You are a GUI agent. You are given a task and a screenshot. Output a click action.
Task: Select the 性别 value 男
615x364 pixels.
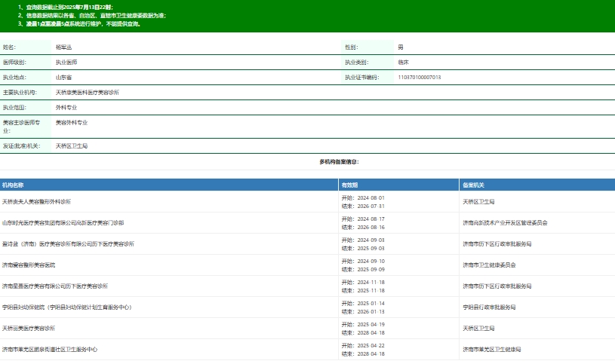pyautogui.click(x=401, y=47)
